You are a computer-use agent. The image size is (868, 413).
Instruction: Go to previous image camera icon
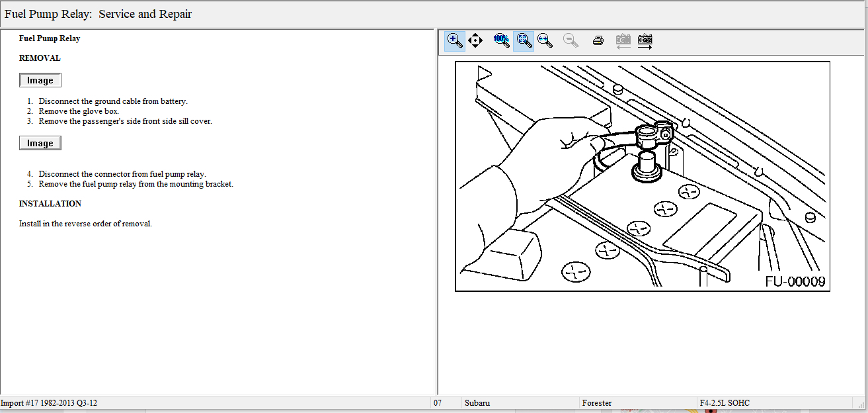click(623, 40)
